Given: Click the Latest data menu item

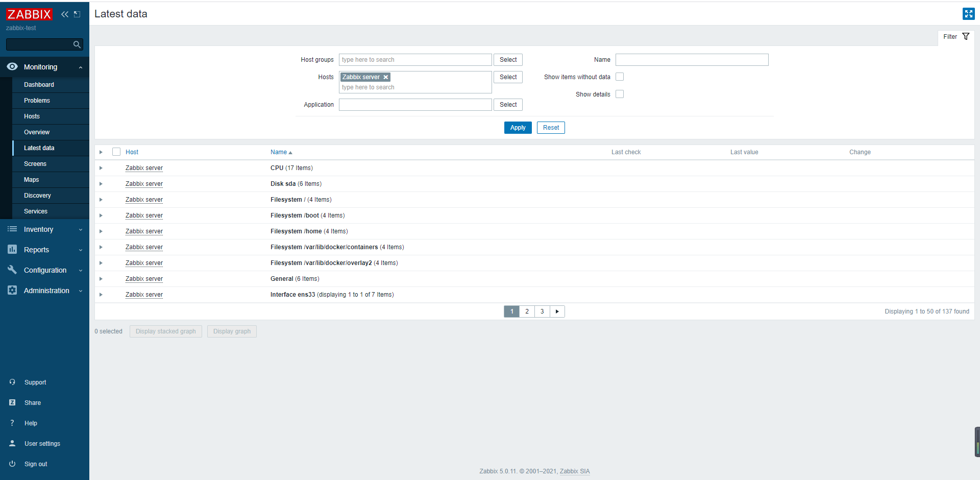Looking at the screenshot, I should (x=51, y=148).
